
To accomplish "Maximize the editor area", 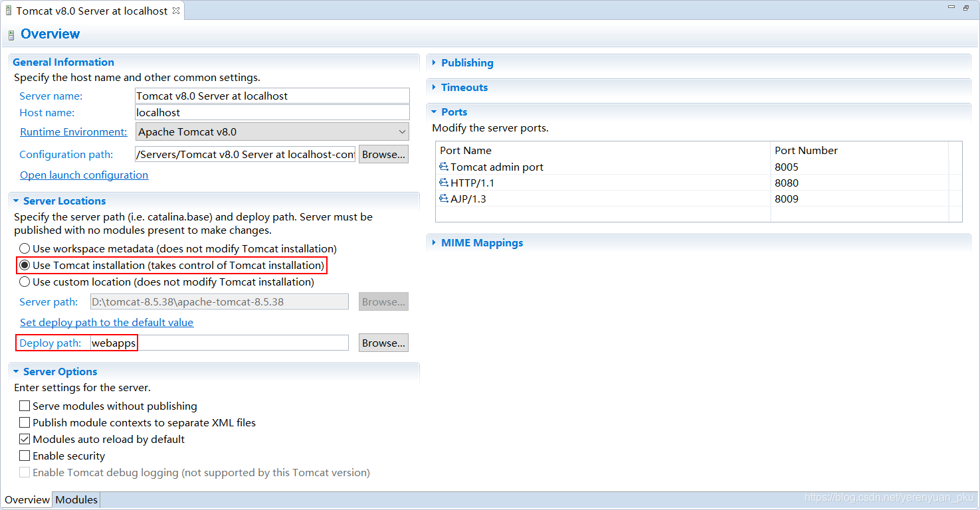I will click(966, 8).
